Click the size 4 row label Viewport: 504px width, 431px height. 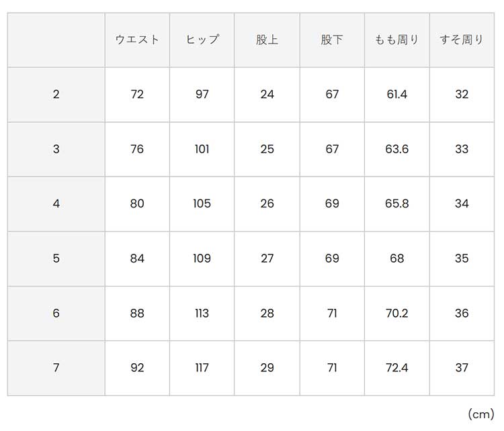56,204
